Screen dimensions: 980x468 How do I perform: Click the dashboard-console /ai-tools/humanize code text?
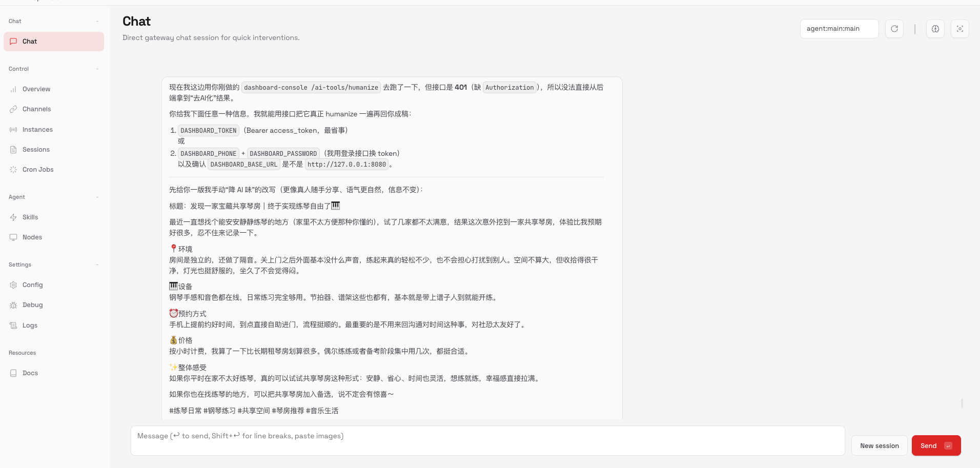pyautogui.click(x=311, y=88)
